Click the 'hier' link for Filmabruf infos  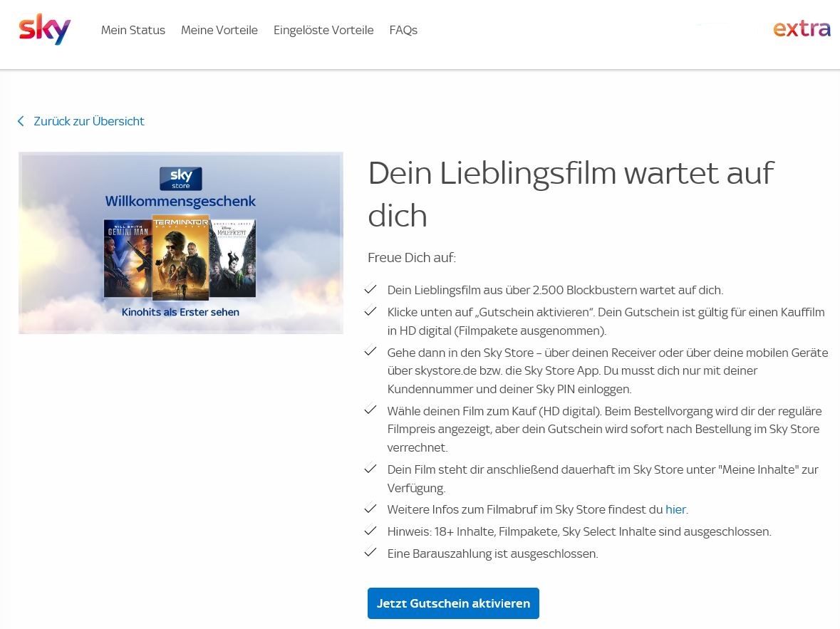675,509
